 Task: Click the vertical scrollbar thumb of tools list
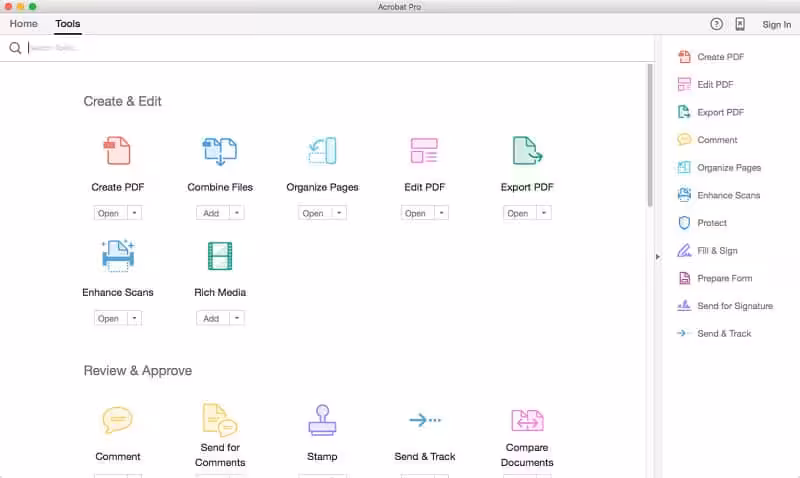click(650, 135)
